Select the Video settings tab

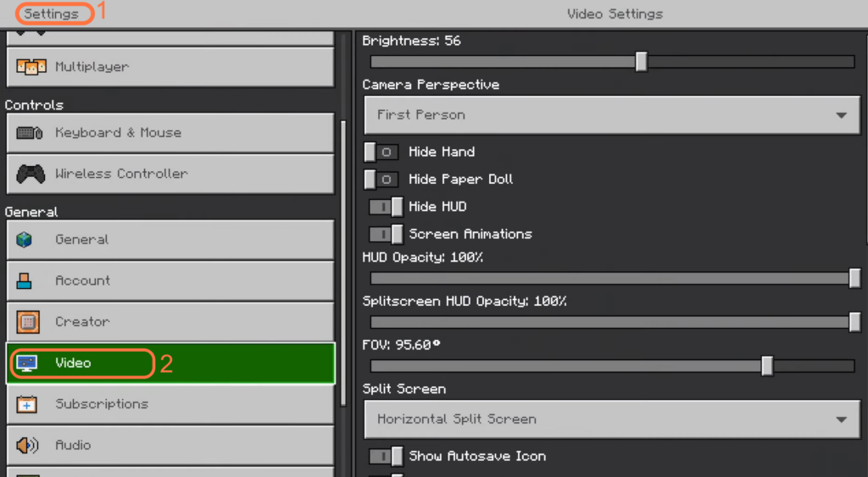click(x=170, y=363)
